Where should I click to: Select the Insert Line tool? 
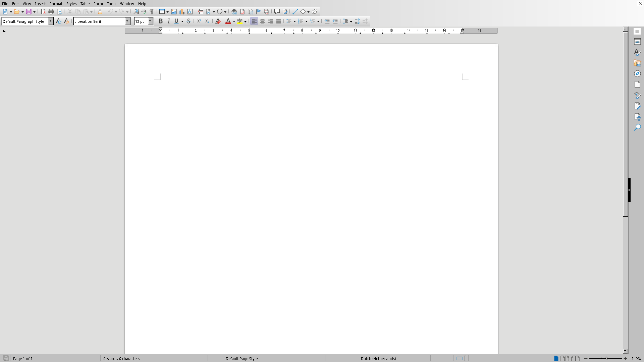click(x=295, y=12)
